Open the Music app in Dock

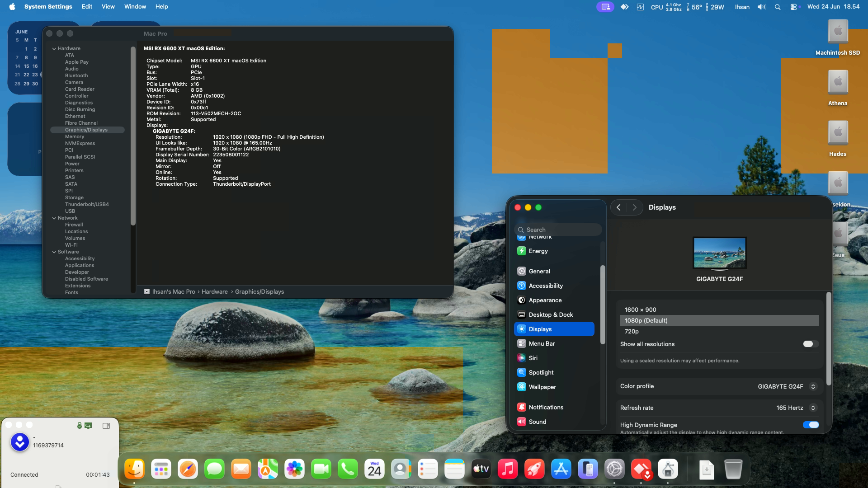(x=508, y=469)
